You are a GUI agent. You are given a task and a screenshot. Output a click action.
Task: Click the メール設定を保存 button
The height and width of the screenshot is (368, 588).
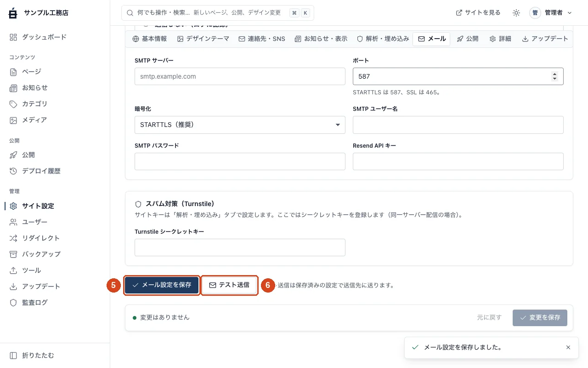tap(162, 285)
